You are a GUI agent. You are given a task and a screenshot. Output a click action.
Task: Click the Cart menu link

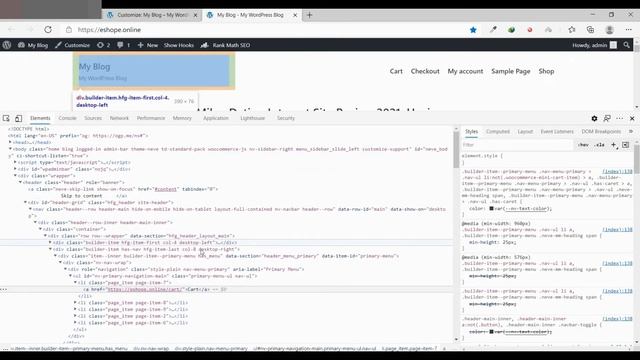click(396, 71)
